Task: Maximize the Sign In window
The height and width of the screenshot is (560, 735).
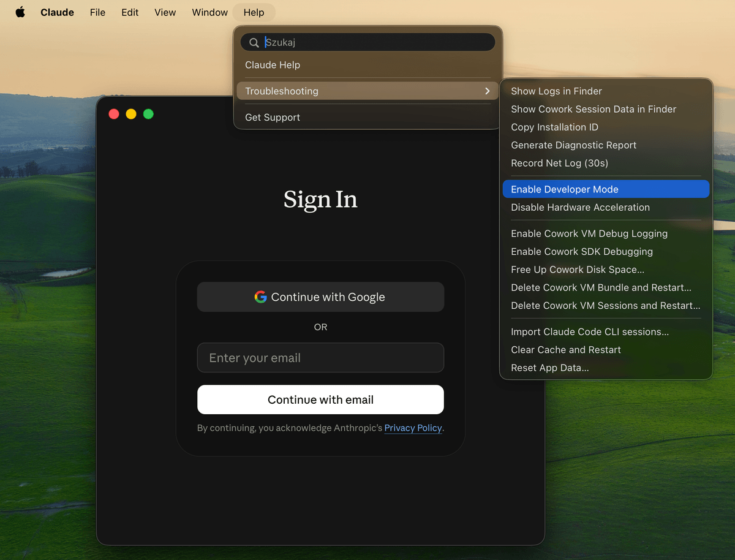Action: click(148, 114)
